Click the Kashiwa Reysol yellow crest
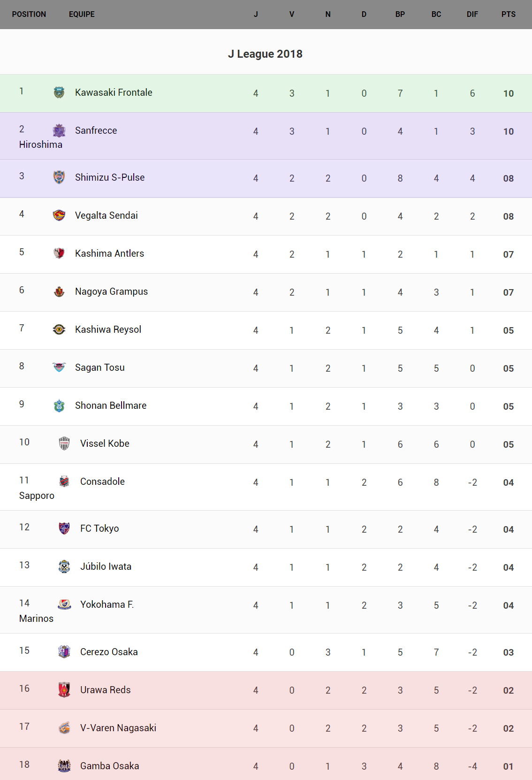Screen dimensions: 532x780 coord(59,329)
